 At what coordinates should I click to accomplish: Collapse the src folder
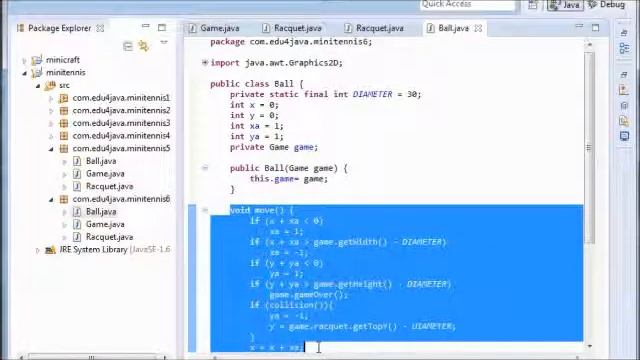point(38,86)
